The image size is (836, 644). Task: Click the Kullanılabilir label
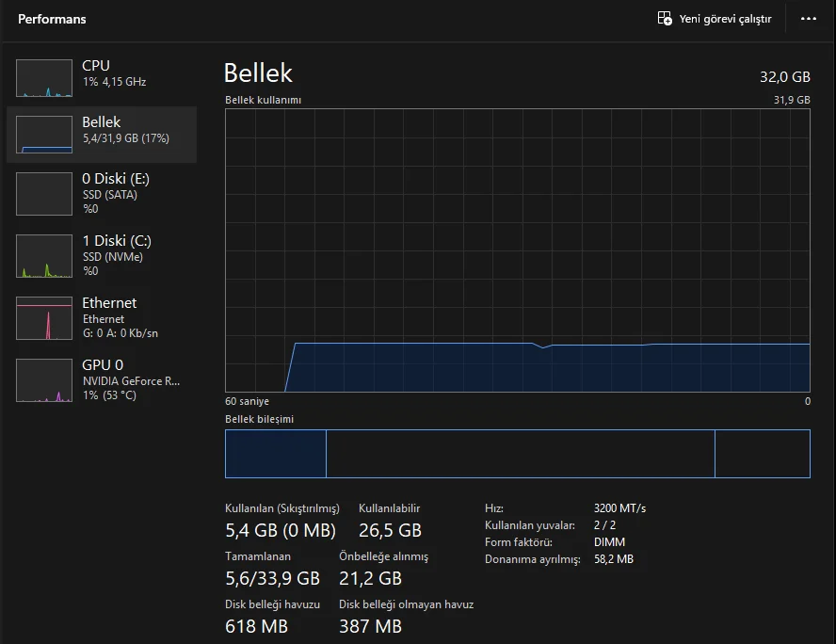pyautogui.click(x=389, y=508)
